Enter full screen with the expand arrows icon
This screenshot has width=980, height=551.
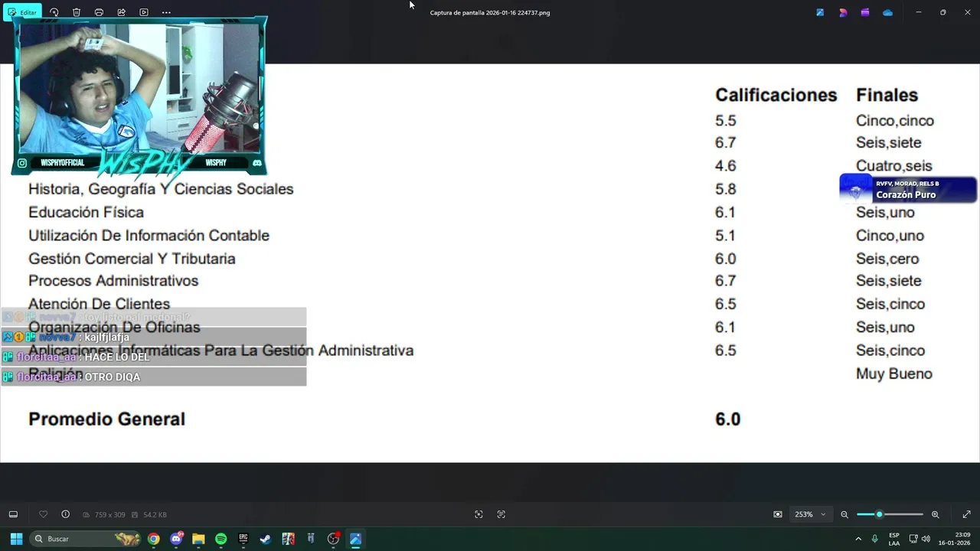966,514
